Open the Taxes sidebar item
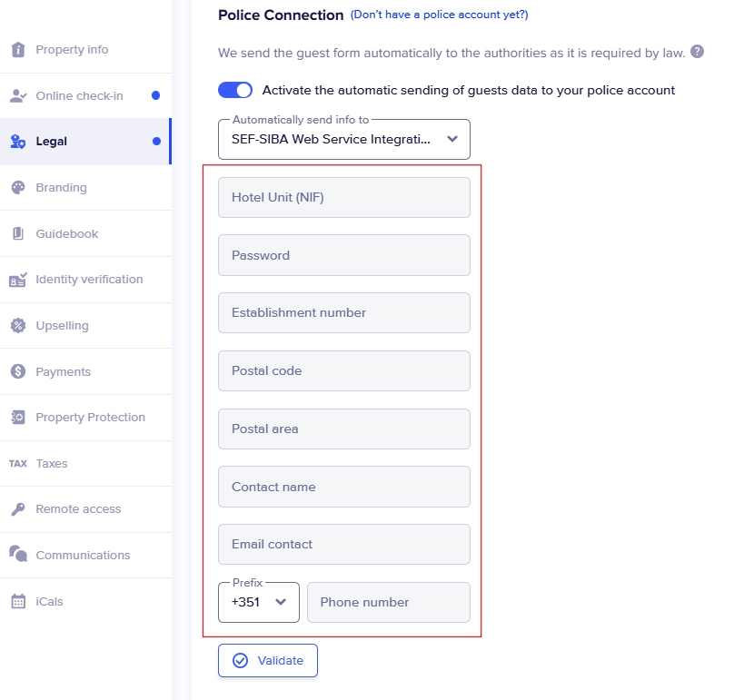 [x=52, y=463]
